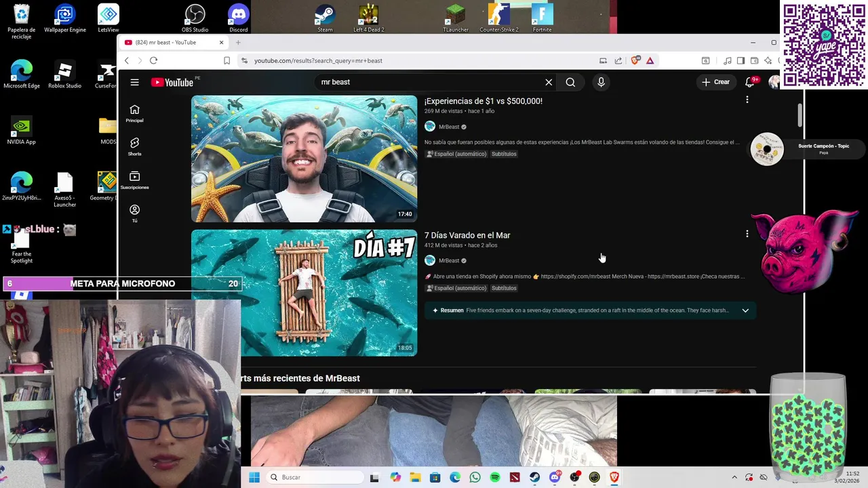868x488 pixels.
Task: Open Brave Wallet icon in toolbar
Action: [754, 60]
